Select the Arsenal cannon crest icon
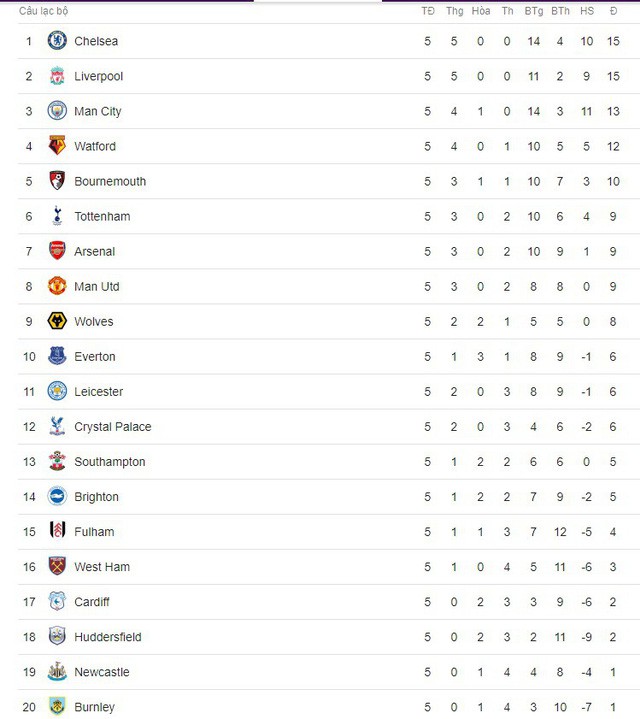Image resolution: width=640 pixels, height=719 pixels. 57,251
